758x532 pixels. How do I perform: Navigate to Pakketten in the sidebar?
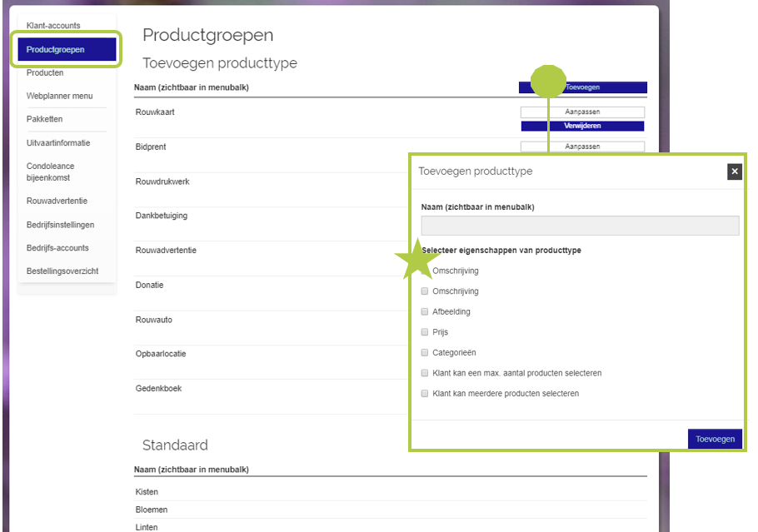pos(44,119)
